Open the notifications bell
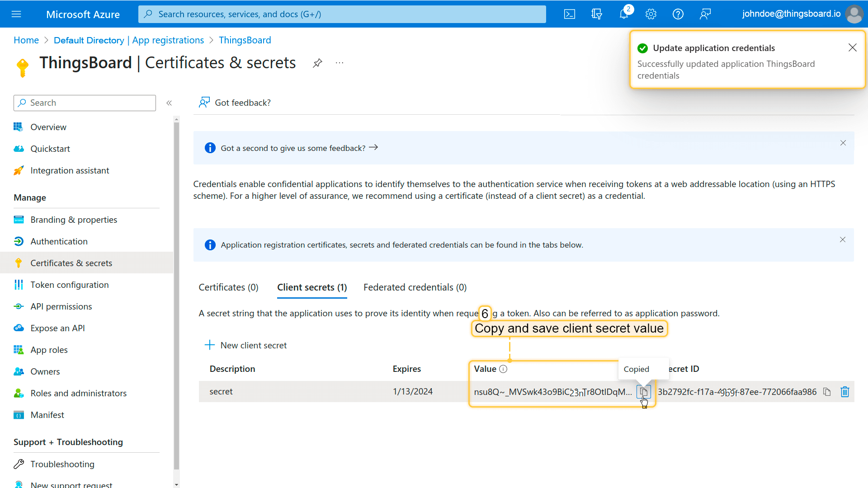 [624, 14]
